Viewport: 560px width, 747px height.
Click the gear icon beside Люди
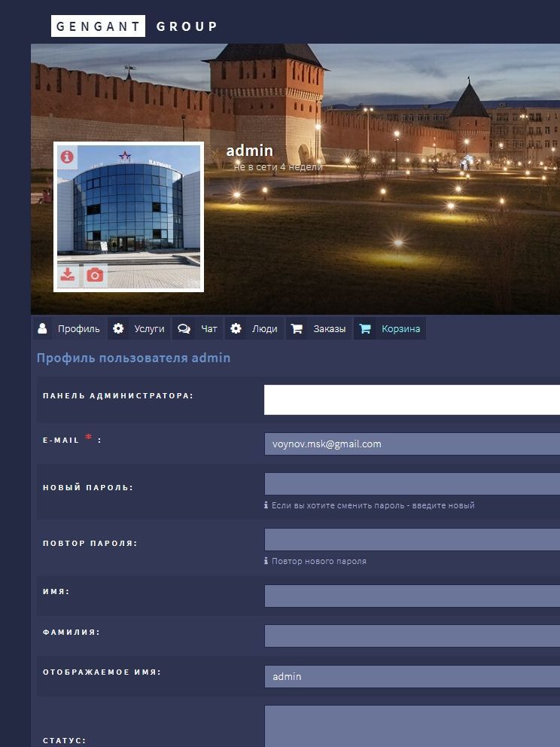[x=236, y=329]
